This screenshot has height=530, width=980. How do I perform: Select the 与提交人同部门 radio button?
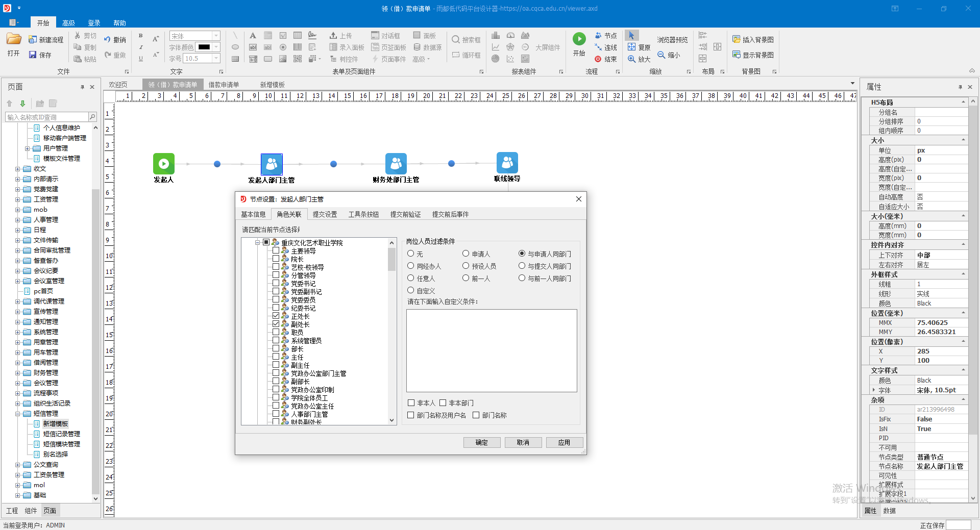[522, 266]
